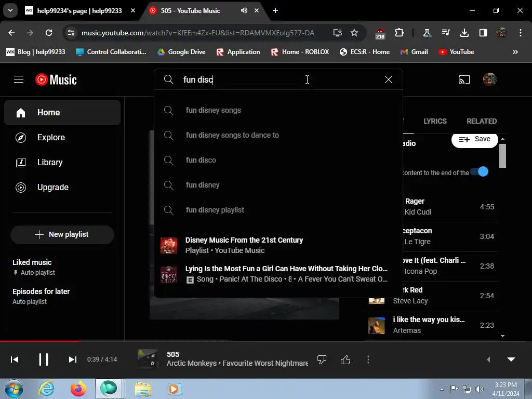Click the 505 album thumbnail in player bar
Screen dimensions: 532x399
pyautogui.click(x=148, y=358)
